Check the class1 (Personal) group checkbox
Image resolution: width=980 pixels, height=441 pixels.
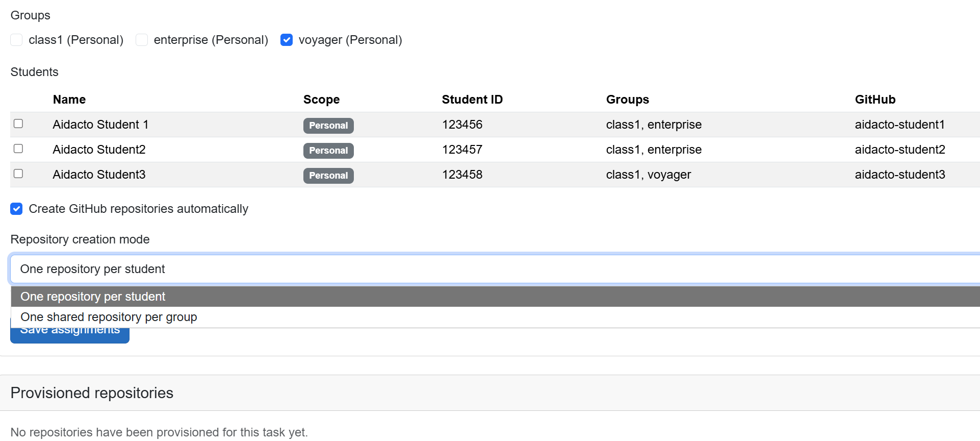(x=16, y=40)
